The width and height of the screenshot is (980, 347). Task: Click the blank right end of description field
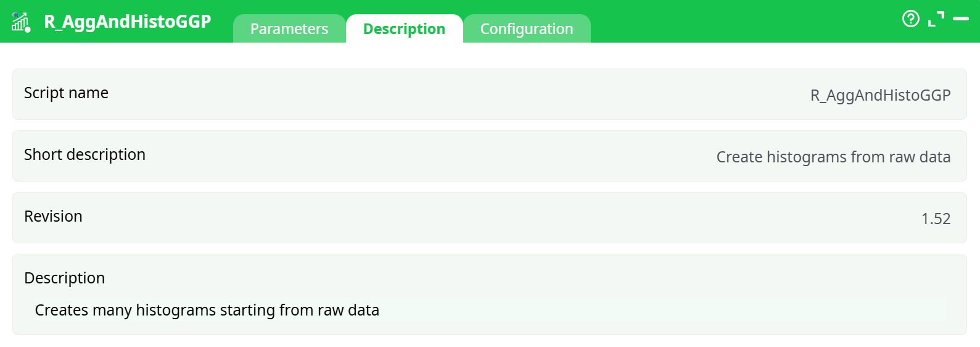[863, 310]
